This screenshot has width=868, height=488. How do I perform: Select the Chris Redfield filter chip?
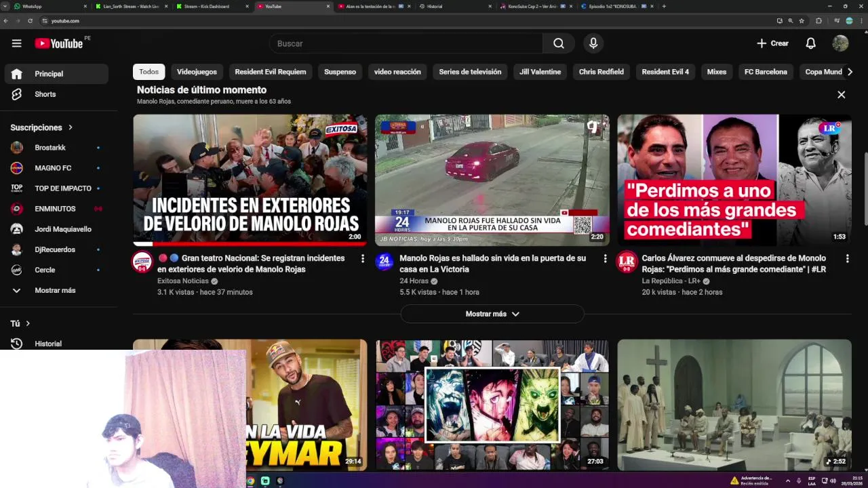coord(601,72)
